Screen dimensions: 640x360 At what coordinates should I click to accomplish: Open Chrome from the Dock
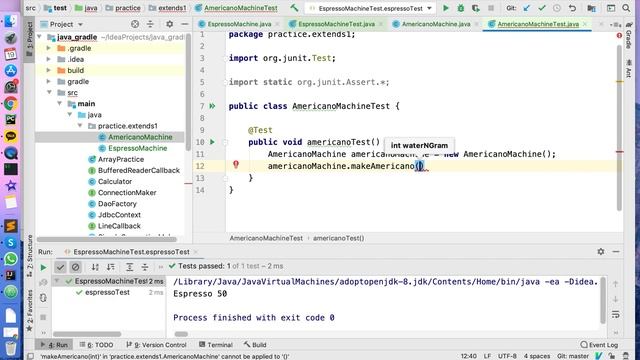(11, 104)
